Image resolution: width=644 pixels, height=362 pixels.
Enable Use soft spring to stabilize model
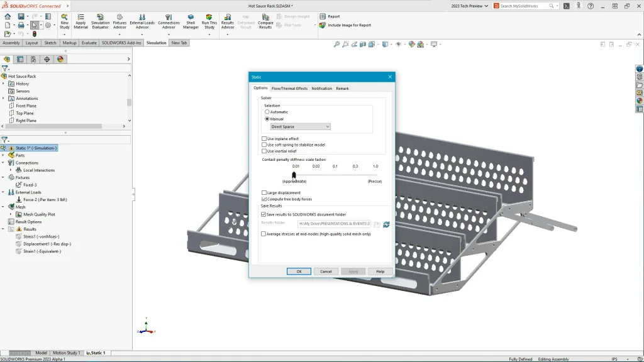tap(264, 145)
